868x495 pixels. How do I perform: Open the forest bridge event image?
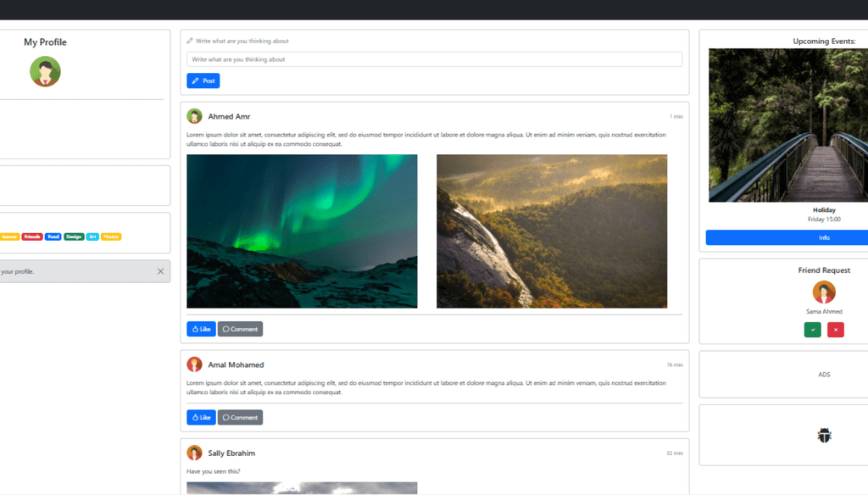click(x=788, y=125)
